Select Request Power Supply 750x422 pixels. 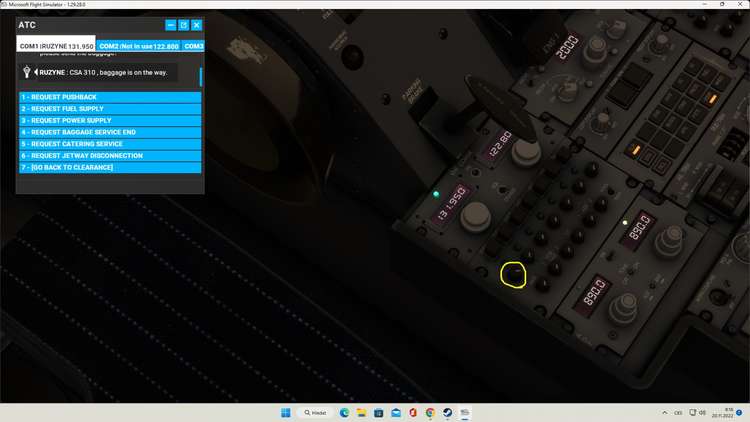click(x=110, y=121)
